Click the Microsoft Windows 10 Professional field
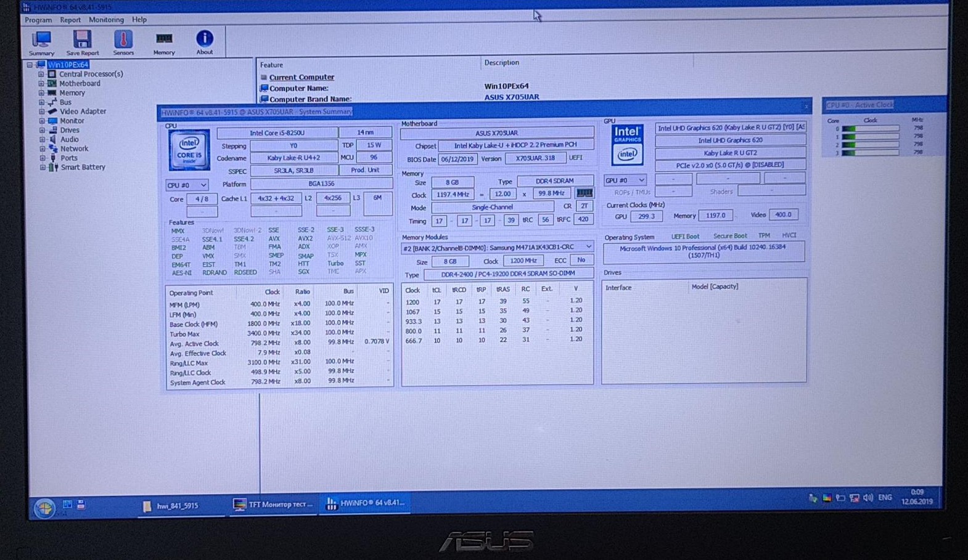The image size is (968, 560). point(703,251)
